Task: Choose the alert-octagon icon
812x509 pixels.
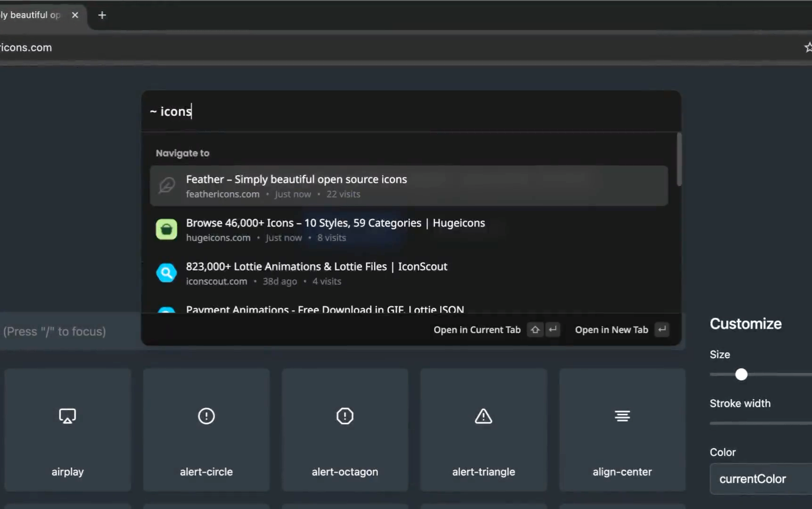Action: pyautogui.click(x=345, y=429)
